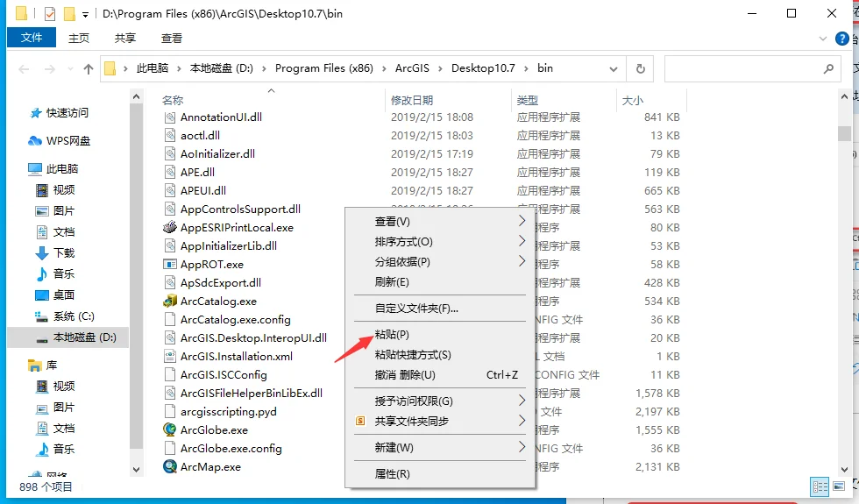Viewport: 859px width, 504px height.
Task: Open the 主页 ribbon tab
Action: tap(78, 38)
